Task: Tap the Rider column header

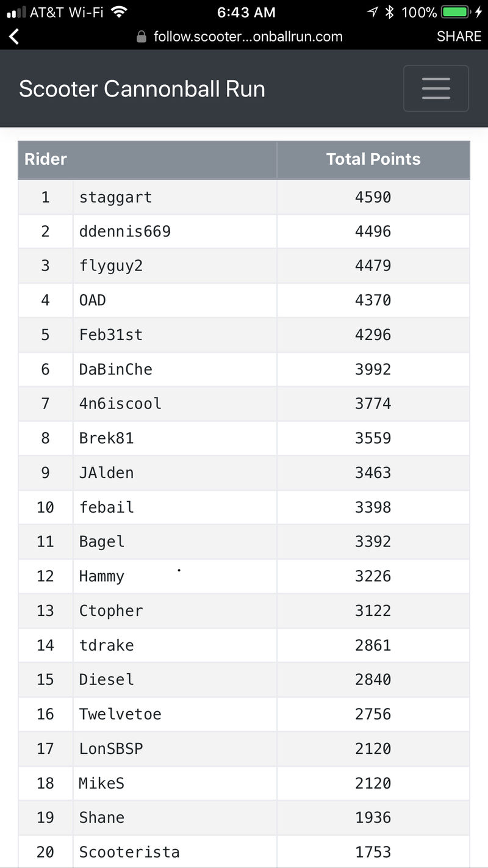Action: coord(46,159)
